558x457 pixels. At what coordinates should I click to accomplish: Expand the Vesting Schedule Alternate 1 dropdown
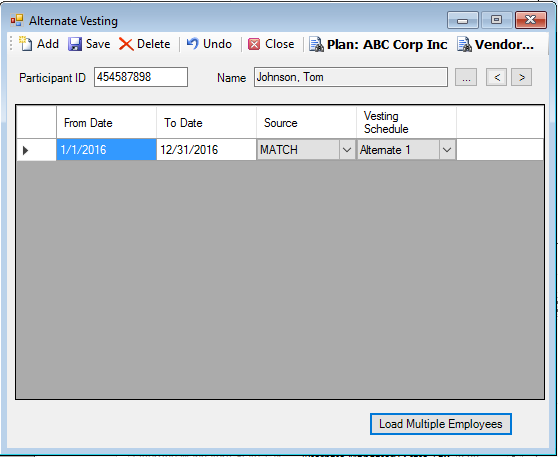pyautogui.click(x=447, y=150)
